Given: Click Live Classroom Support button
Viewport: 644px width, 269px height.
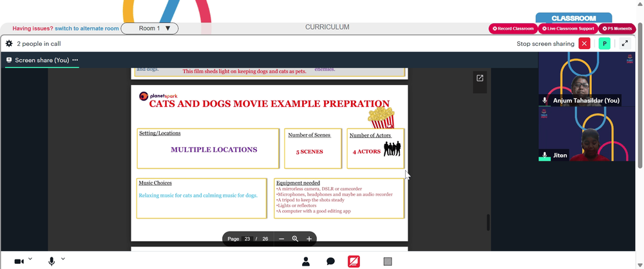Looking at the screenshot, I should 568,29.
